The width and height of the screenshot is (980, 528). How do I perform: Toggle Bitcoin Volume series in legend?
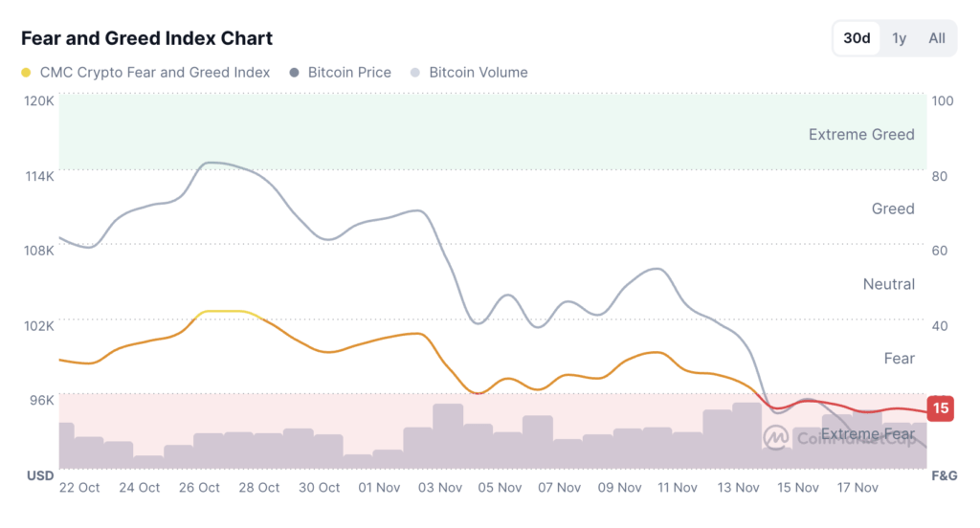pyautogui.click(x=478, y=73)
